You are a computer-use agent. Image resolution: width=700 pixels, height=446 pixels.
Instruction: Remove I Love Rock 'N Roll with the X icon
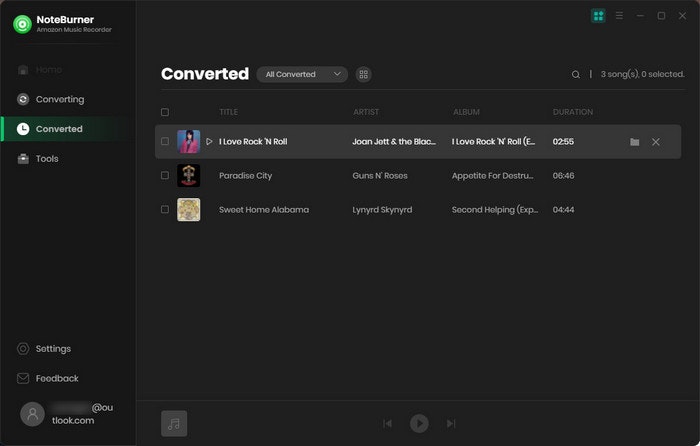(655, 142)
